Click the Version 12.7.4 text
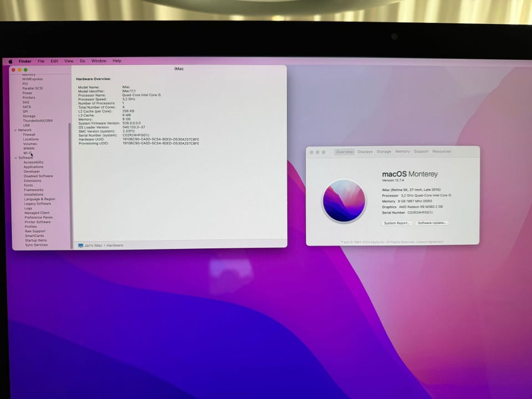The image size is (532, 399). 393,181
